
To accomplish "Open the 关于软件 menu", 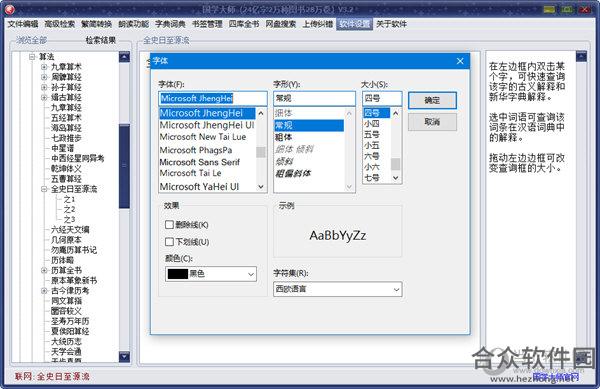I will coord(391,24).
